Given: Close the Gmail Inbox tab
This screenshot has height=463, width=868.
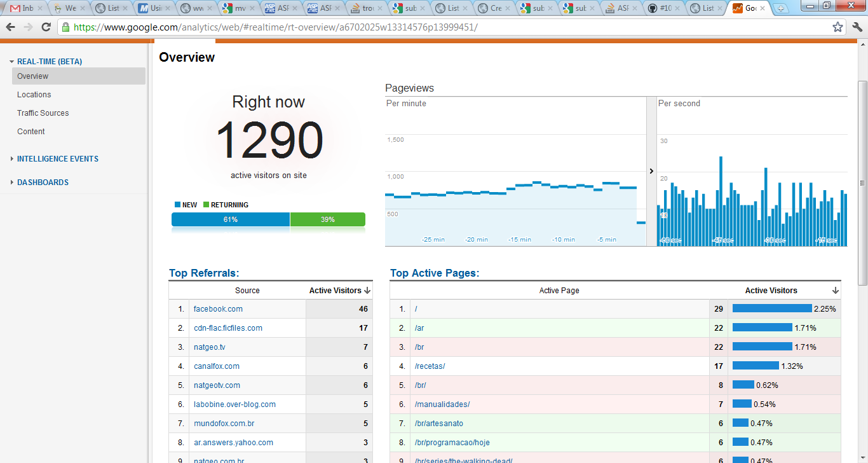Looking at the screenshot, I should tap(39, 8).
